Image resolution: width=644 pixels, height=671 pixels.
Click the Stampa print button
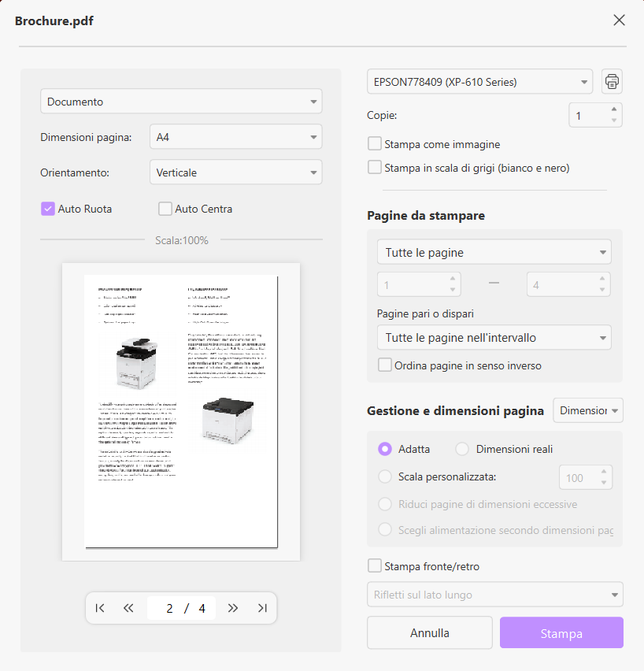tap(561, 633)
